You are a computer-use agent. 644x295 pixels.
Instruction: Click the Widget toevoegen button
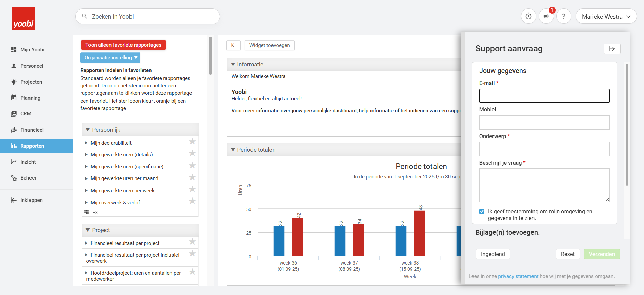pyautogui.click(x=269, y=45)
